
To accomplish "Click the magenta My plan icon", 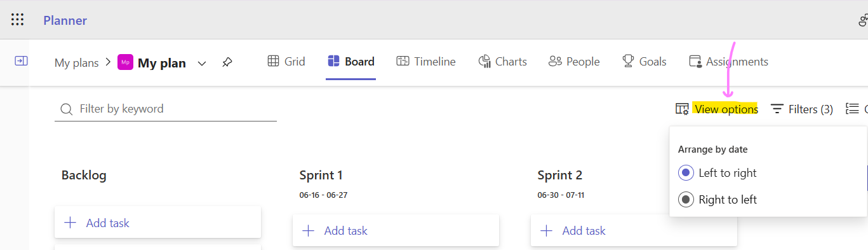I will point(125,62).
